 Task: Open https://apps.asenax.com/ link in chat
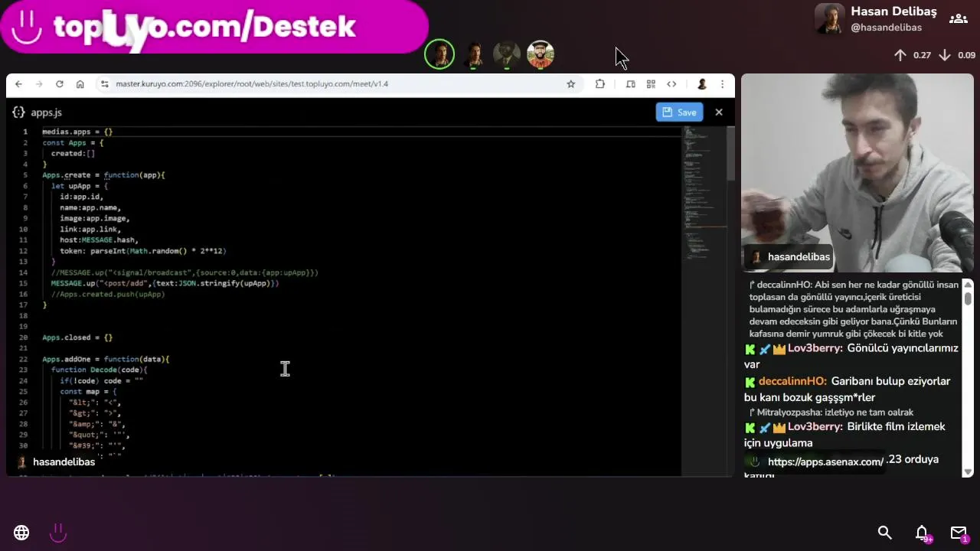[825, 461]
